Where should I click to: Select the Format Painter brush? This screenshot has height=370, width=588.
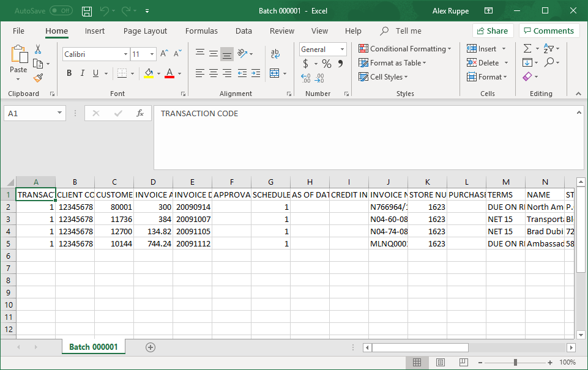(38, 78)
